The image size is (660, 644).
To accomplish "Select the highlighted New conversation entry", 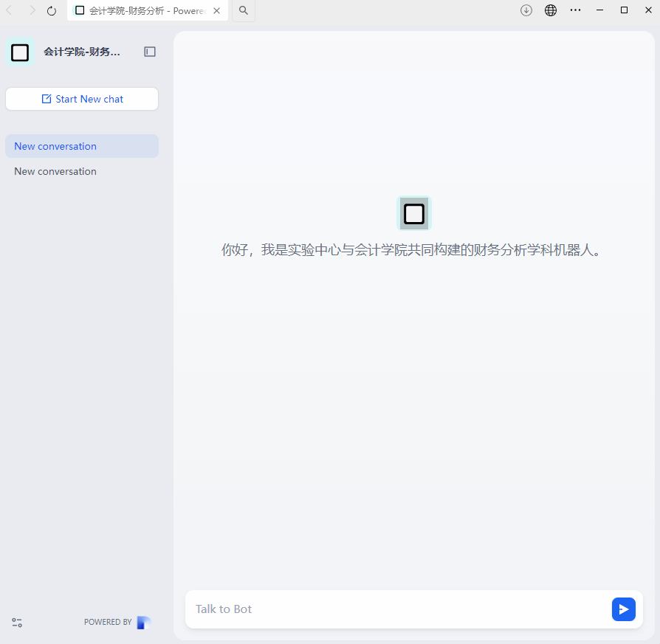I will [x=82, y=146].
